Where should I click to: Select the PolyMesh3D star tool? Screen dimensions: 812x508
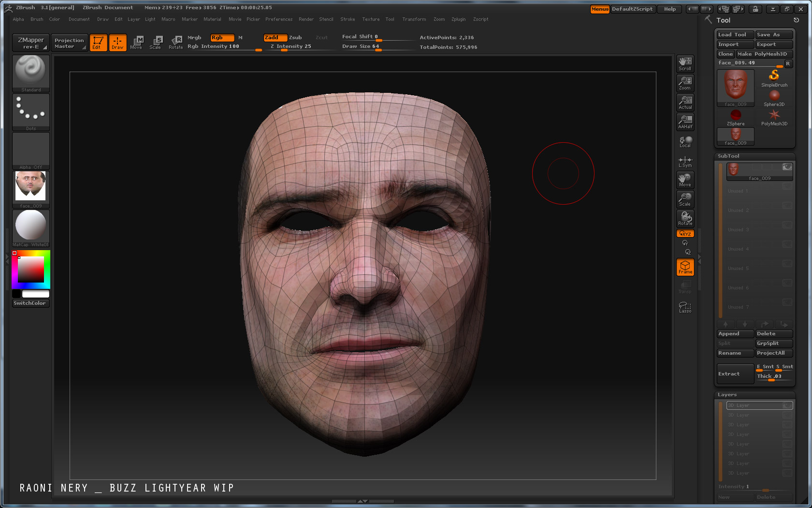tap(774, 117)
